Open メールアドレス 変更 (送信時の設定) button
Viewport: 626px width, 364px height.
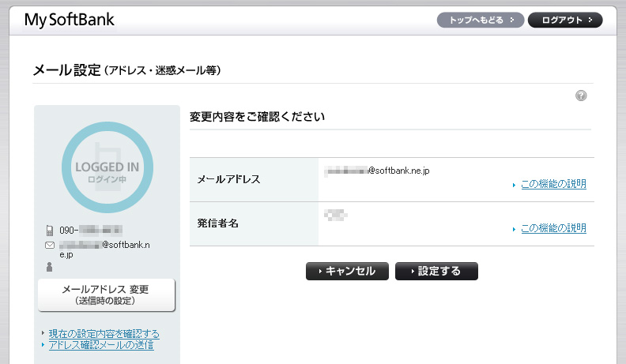point(106,295)
